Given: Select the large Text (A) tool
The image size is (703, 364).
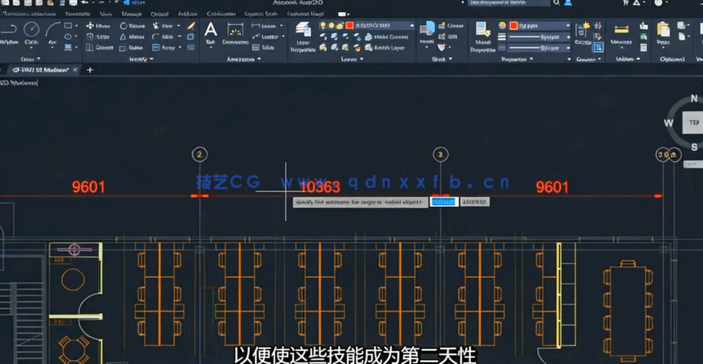Looking at the screenshot, I should point(211,33).
